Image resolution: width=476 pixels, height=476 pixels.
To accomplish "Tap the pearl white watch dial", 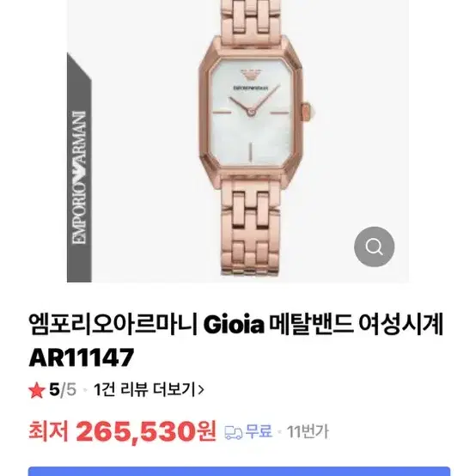I will point(251,113).
